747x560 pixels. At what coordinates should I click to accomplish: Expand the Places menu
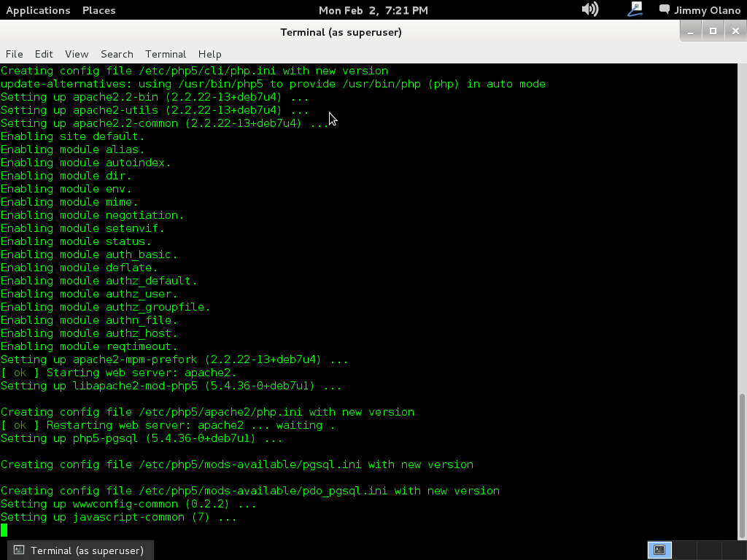coord(98,10)
